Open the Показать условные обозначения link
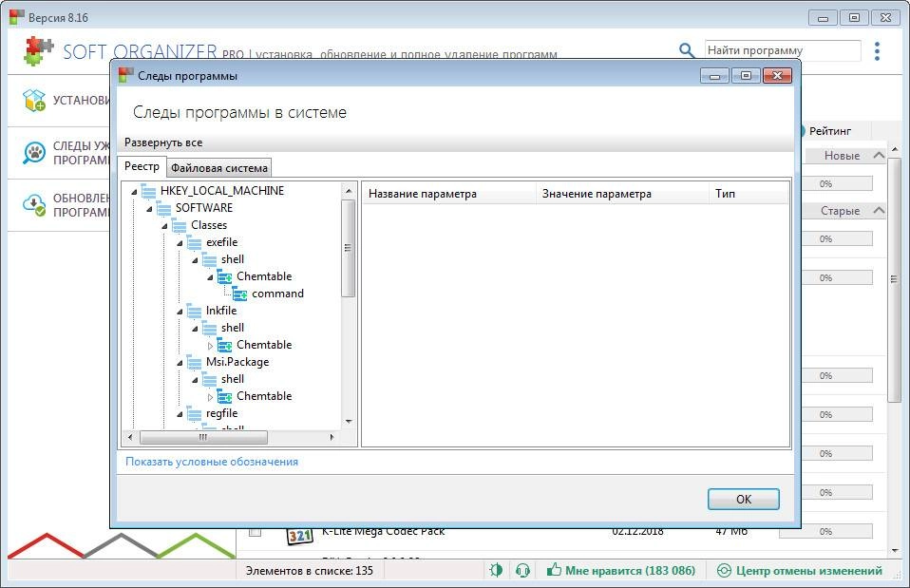 212,462
